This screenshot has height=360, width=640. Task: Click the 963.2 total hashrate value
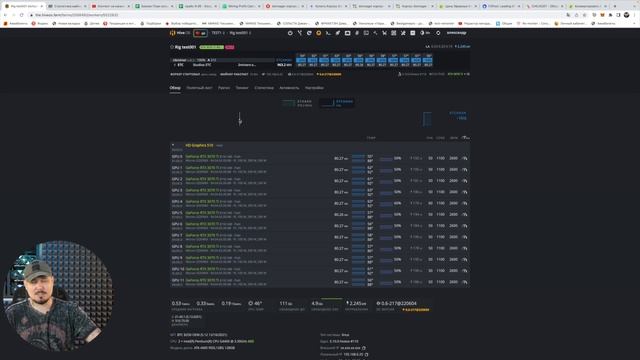(x=284, y=65)
